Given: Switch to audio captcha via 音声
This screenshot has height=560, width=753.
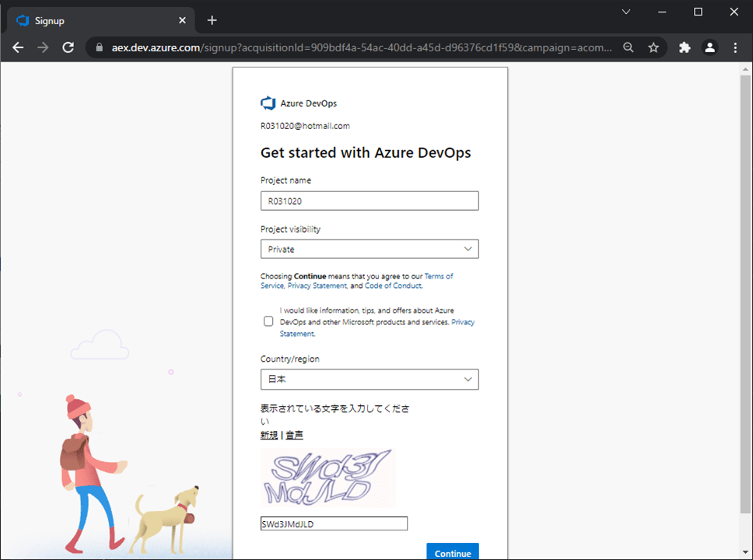Looking at the screenshot, I should click(x=294, y=435).
